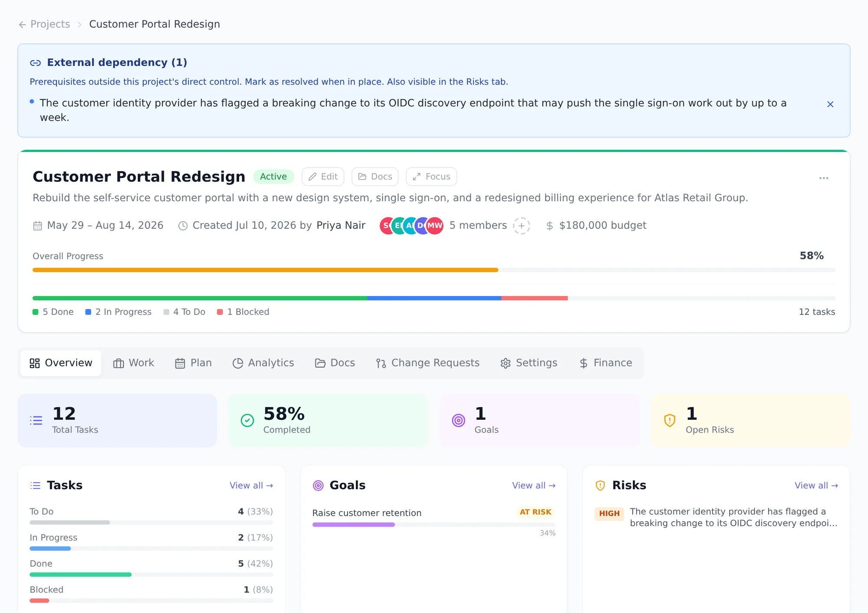
Task: Click the Done row in Tasks panel
Action: 151,567
